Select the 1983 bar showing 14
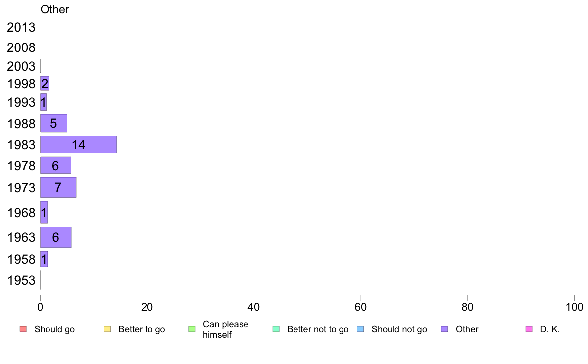 pos(78,144)
